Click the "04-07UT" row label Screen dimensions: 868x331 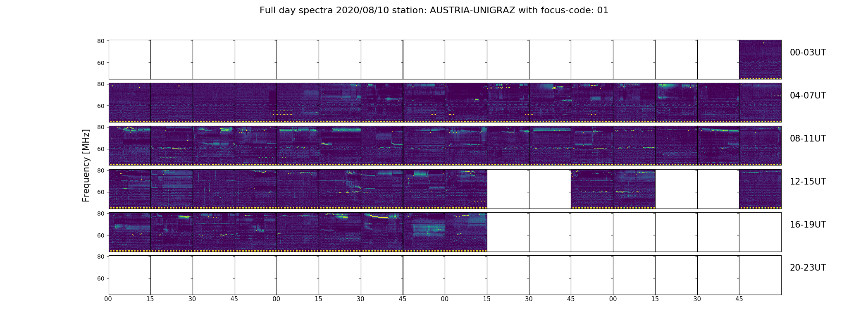[x=808, y=96]
